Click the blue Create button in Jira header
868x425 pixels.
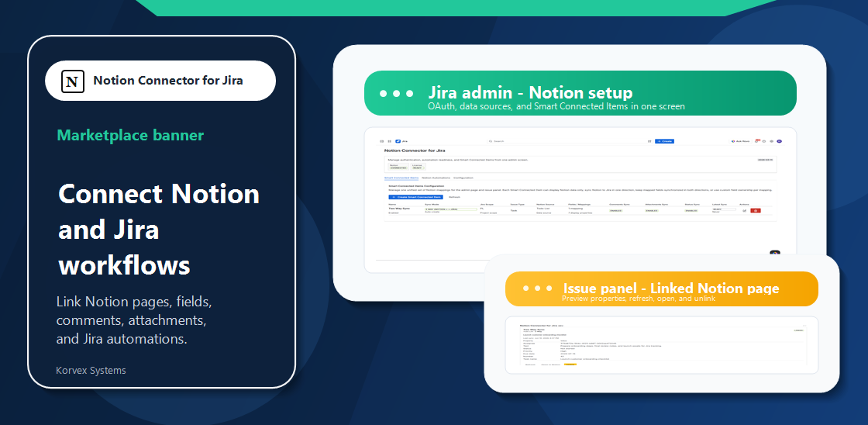[664, 141]
